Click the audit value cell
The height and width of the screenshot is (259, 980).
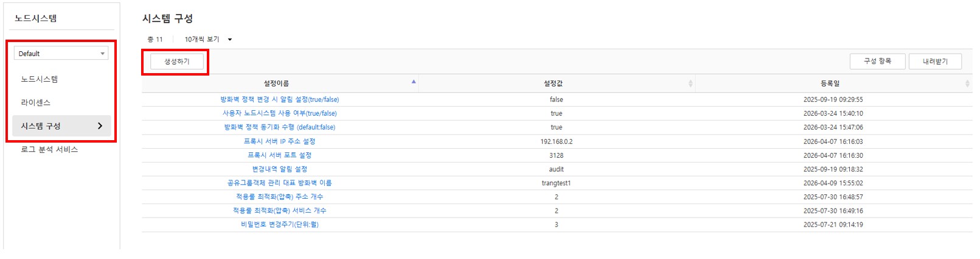557,169
